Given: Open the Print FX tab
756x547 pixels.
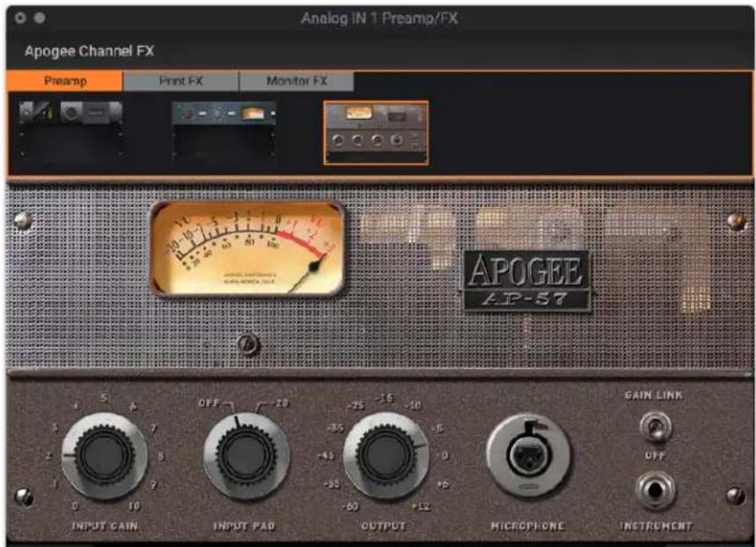Looking at the screenshot, I should click(180, 81).
